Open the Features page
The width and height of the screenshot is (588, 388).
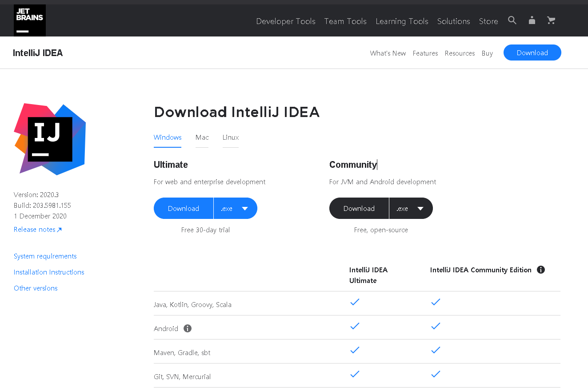(425, 53)
